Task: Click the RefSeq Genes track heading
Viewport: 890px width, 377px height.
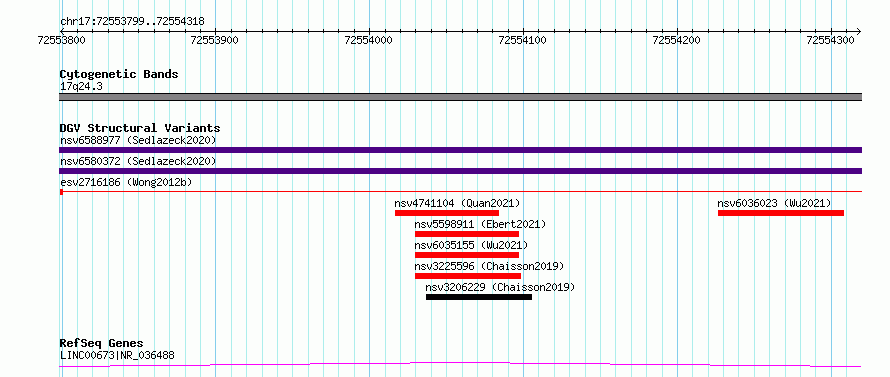Action: pos(101,344)
